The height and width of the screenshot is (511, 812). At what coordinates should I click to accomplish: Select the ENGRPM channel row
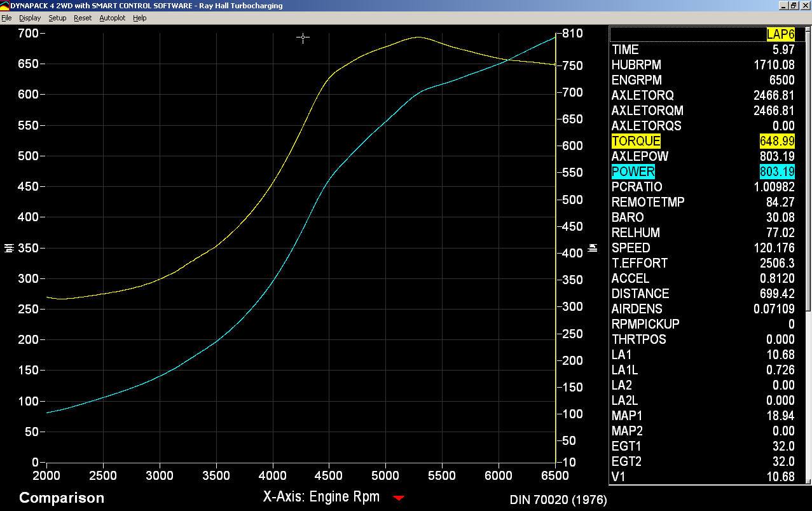pyautogui.click(x=637, y=80)
